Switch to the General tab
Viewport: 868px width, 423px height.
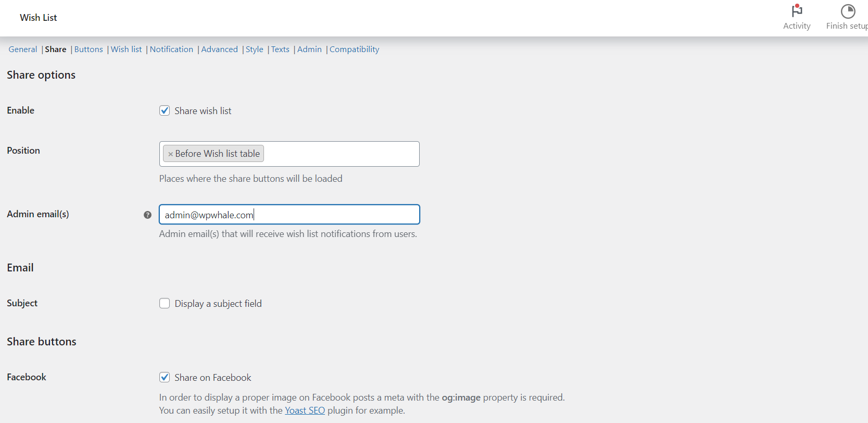click(23, 49)
